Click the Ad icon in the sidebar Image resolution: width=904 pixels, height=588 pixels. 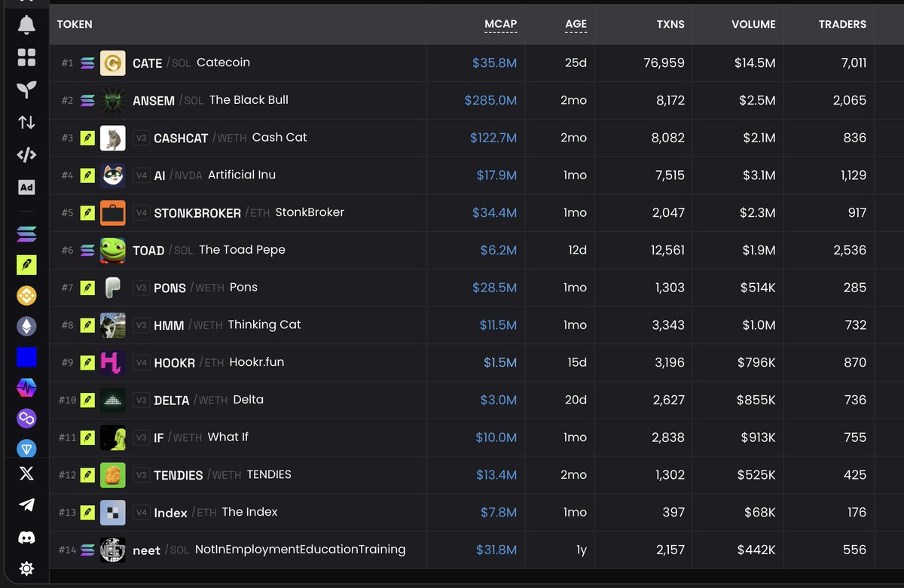[26, 187]
